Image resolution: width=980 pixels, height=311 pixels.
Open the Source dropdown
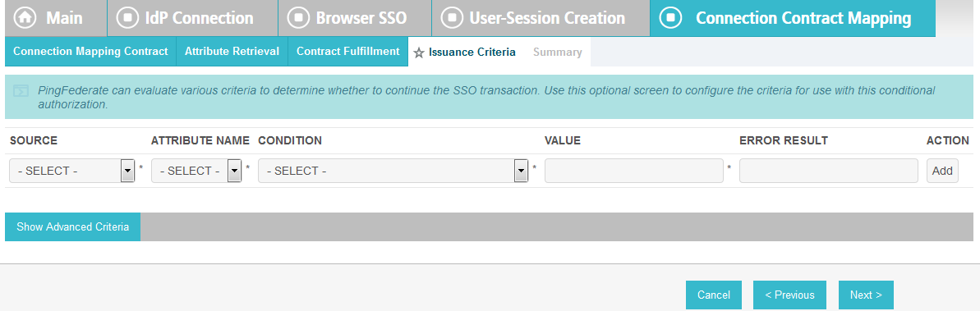(71, 171)
